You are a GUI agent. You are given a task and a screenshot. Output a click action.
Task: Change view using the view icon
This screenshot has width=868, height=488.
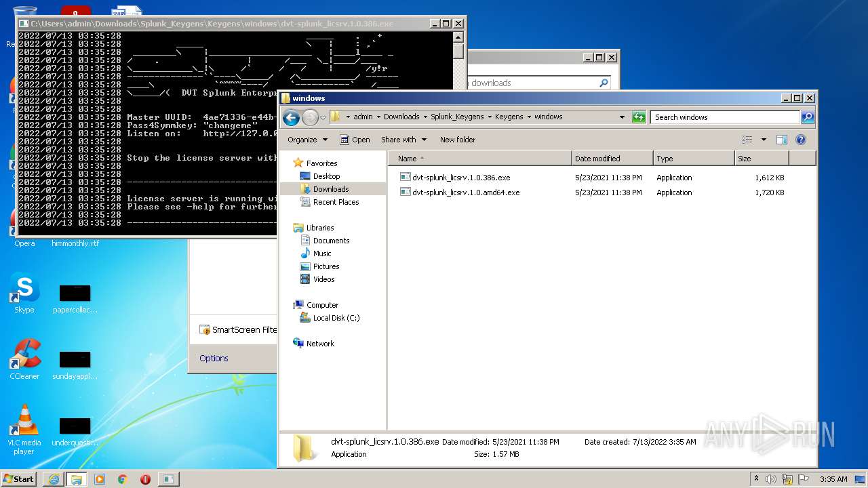click(747, 140)
